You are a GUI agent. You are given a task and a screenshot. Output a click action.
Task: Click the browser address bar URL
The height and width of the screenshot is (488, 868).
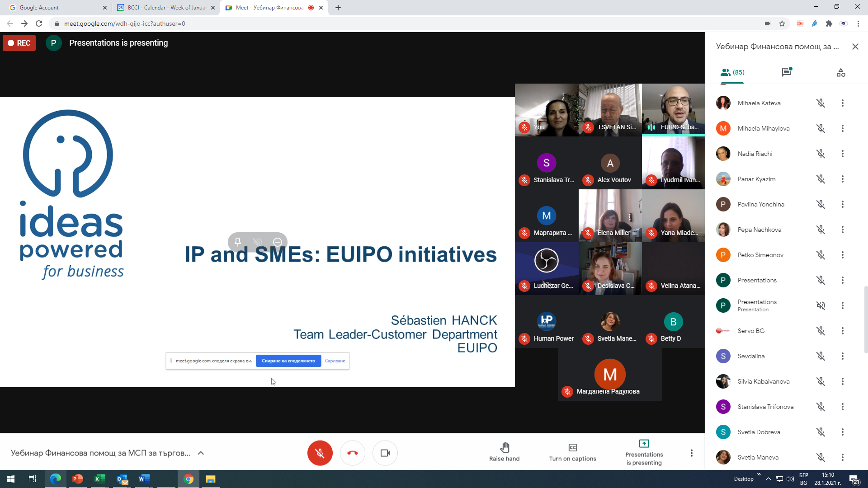tap(124, 23)
